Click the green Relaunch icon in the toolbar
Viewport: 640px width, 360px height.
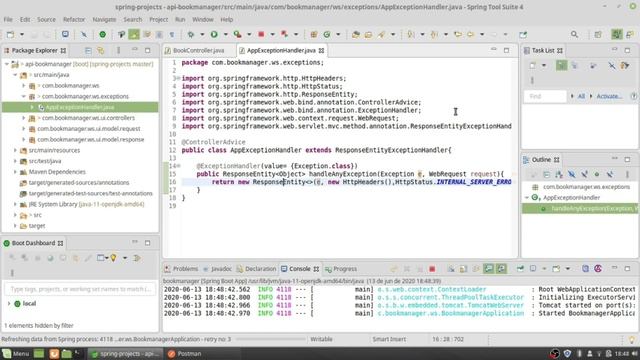[x=102, y=35]
